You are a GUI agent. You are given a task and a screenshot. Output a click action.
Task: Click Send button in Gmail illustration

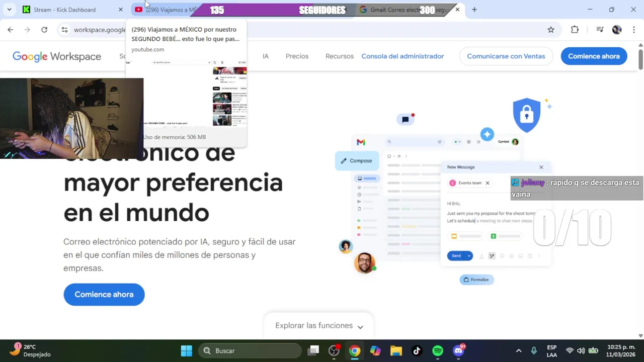(456, 256)
